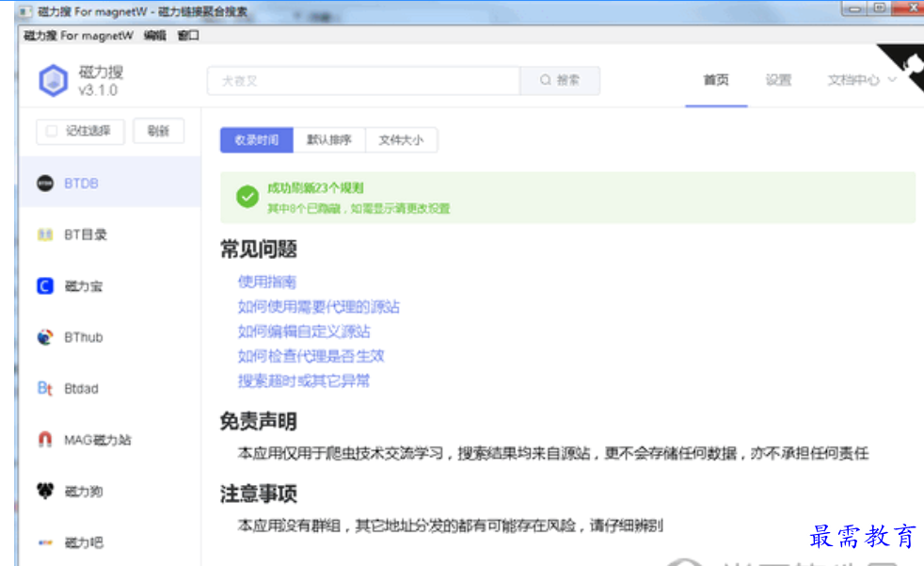This screenshot has height=566, width=924.
Task: Enable the 记住选择 checkbox
Action: (x=52, y=132)
